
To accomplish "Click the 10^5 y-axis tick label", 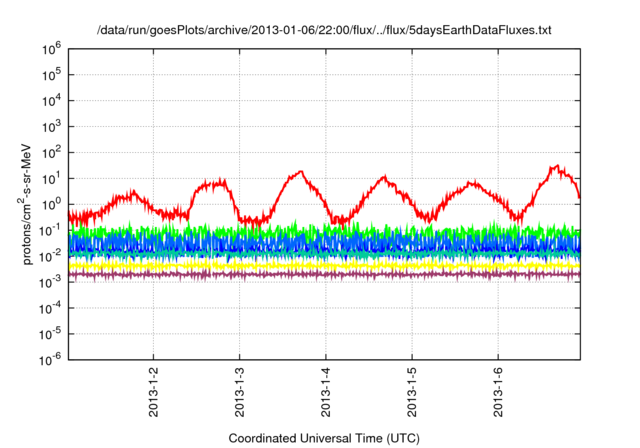I will pos(51,75).
